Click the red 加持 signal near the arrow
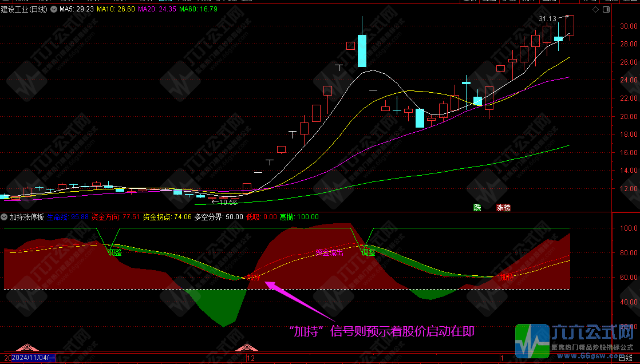640x364 pixels. [254, 277]
